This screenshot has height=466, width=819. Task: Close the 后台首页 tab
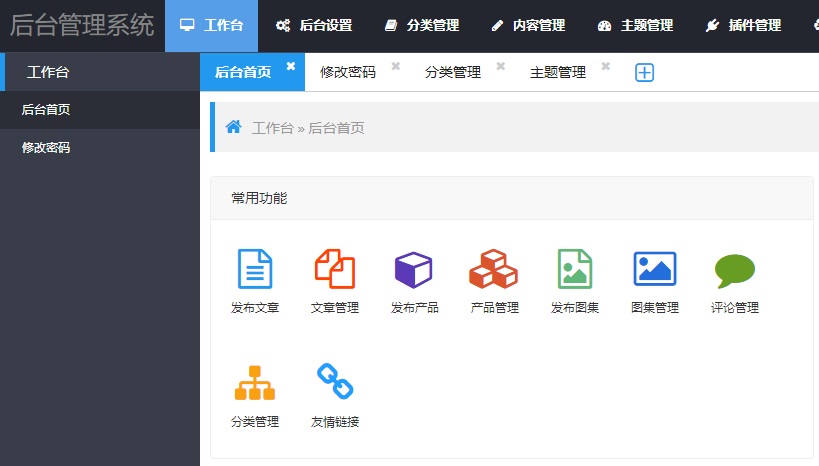[x=291, y=66]
